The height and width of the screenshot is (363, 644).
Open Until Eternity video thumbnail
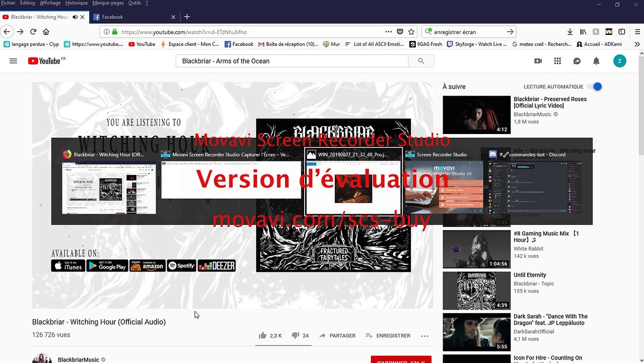pos(476,290)
